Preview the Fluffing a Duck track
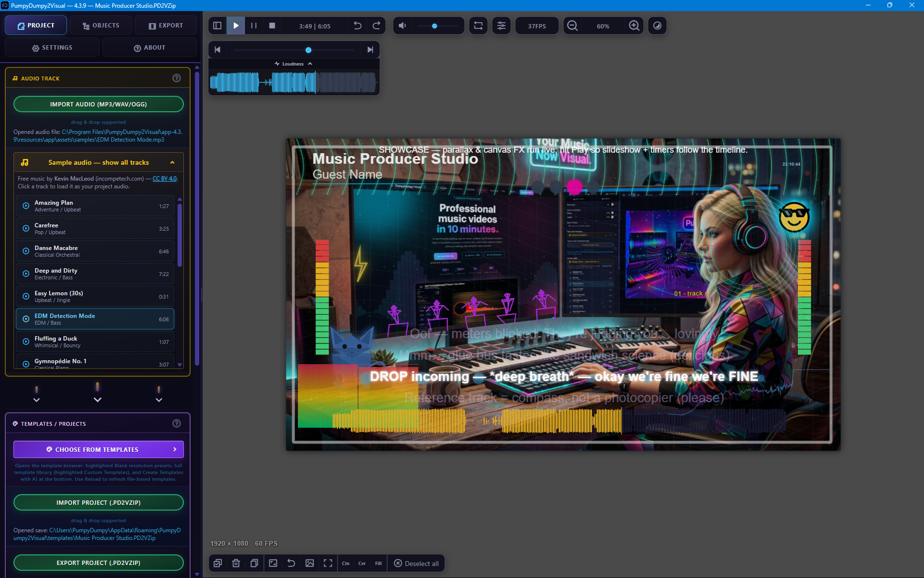Image resolution: width=924 pixels, height=578 pixels. click(26, 342)
